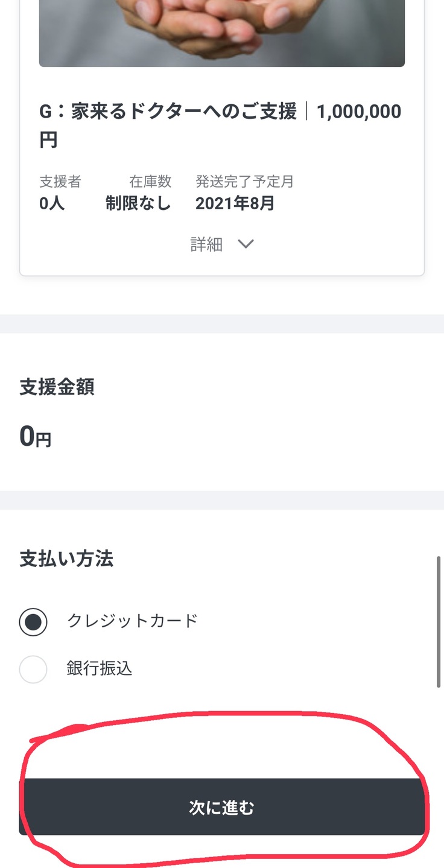Click the 2021年8月 delivery date value

click(235, 203)
